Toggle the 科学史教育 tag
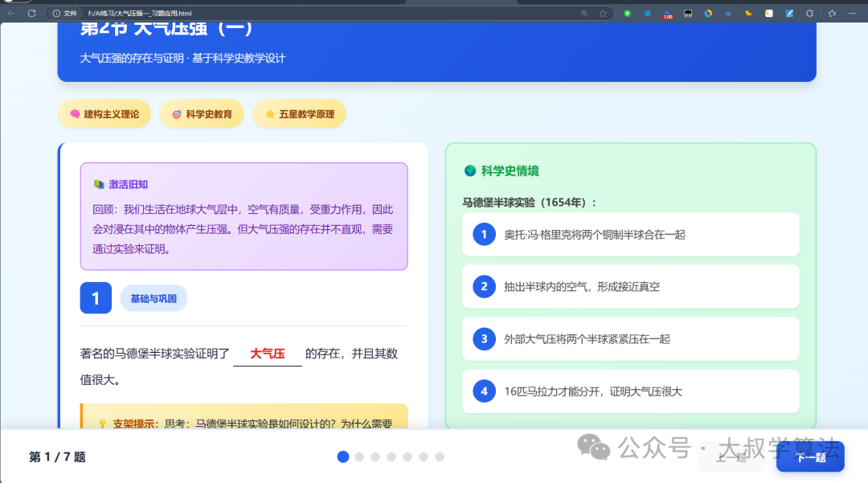The height and width of the screenshot is (483, 868). 202,113
